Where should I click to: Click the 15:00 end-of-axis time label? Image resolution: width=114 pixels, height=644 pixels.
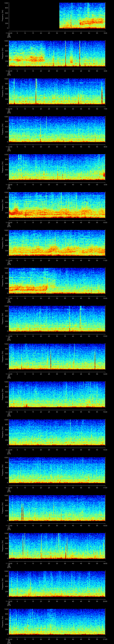pos(105,412)
